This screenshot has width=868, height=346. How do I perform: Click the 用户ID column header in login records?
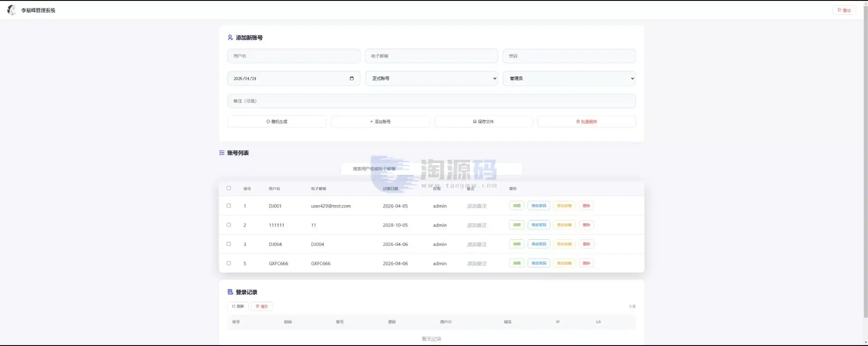[446, 322]
